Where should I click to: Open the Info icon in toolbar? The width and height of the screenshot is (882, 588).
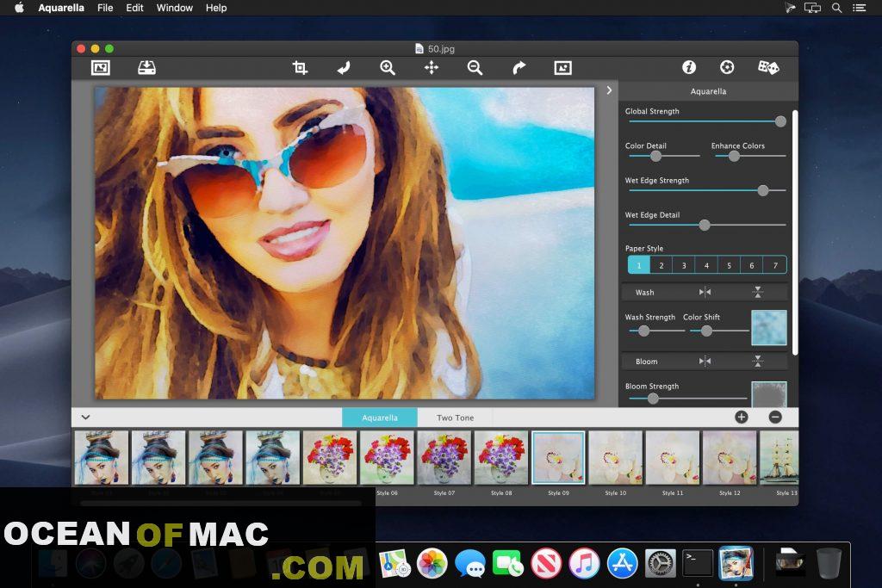coord(689,67)
